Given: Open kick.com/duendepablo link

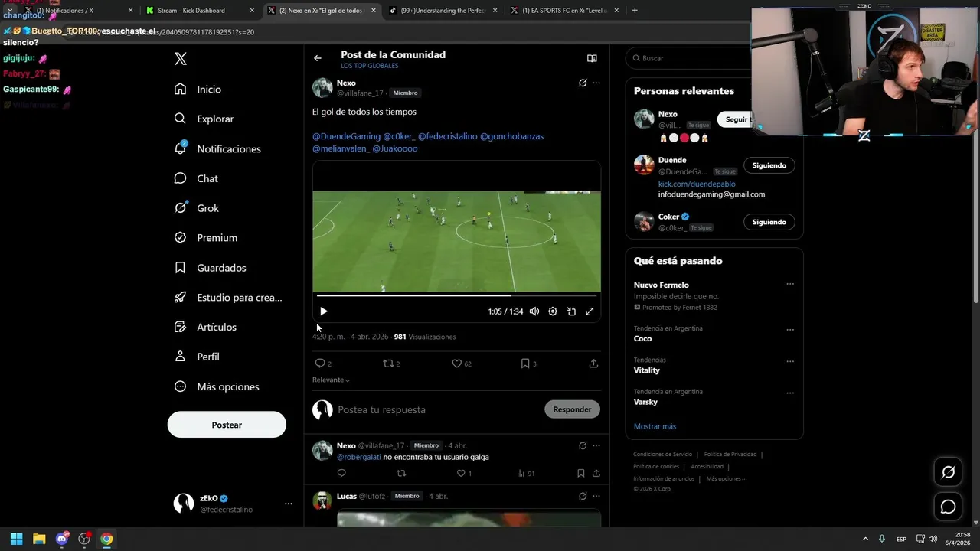Looking at the screenshot, I should point(696,184).
